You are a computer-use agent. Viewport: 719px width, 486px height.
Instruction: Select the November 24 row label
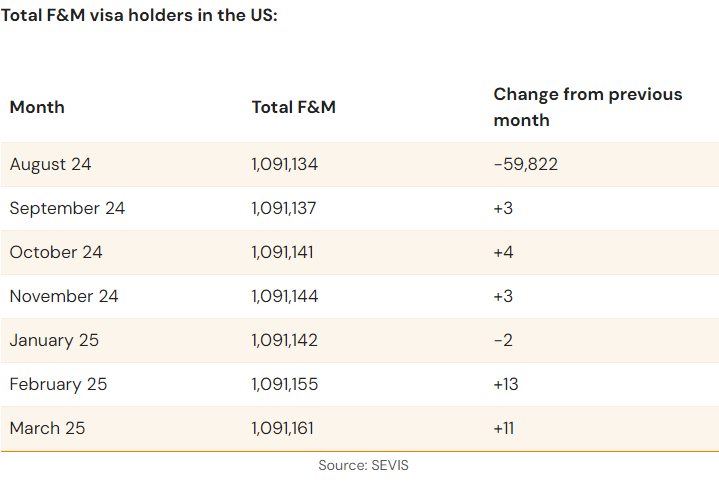click(64, 296)
